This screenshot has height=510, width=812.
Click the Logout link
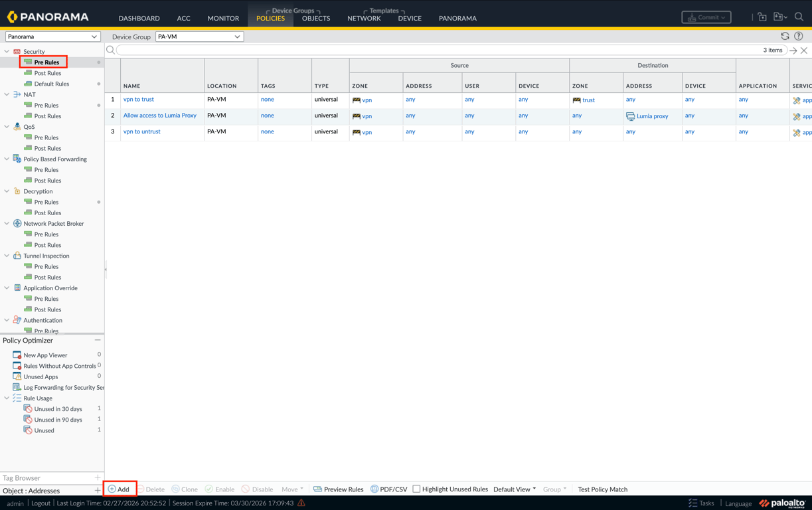41,503
